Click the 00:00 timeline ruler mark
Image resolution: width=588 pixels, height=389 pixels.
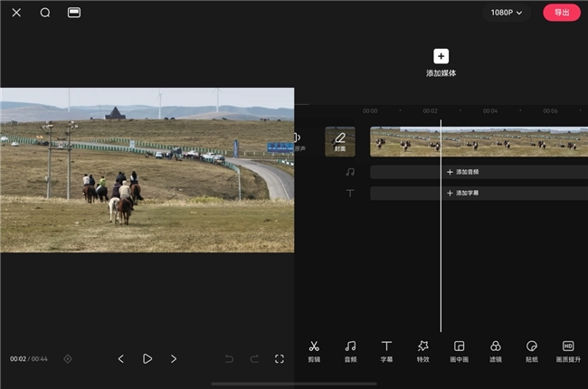[x=370, y=111]
